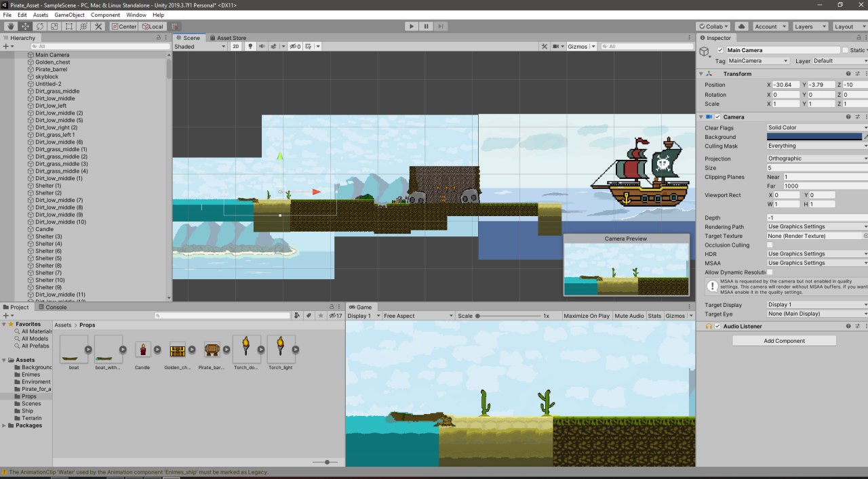Disable the Camera component checkbox
Screen dimensions: 868x479
point(717,117)
